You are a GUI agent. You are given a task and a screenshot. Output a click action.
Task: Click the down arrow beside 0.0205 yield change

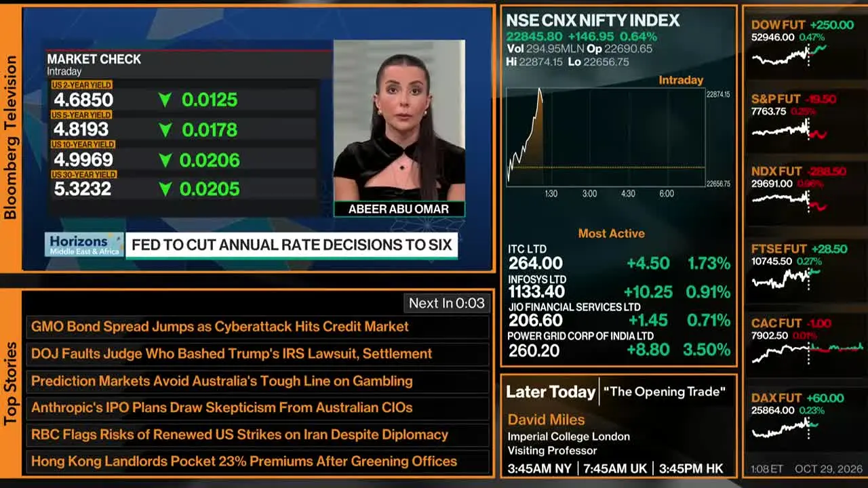pos(164,189)
